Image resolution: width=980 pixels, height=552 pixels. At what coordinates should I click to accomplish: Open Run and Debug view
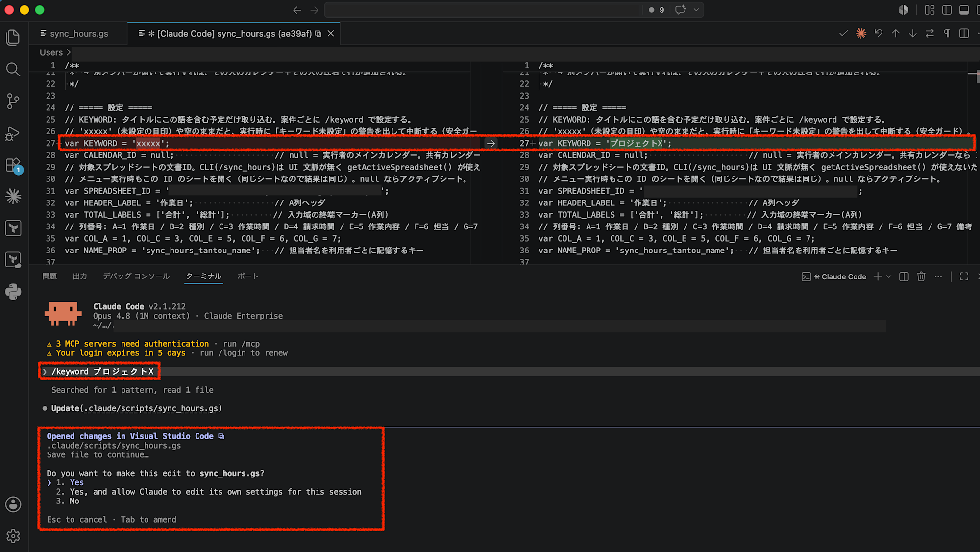[x=13, y=133]
